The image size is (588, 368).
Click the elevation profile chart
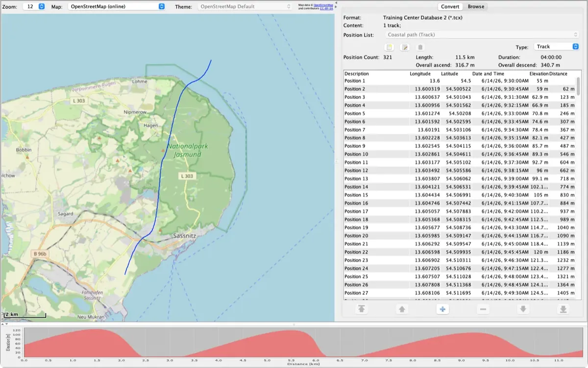pos(304,343)
